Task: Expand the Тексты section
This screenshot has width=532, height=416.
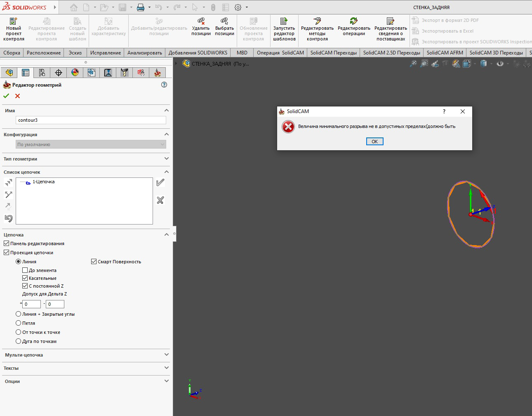Action: 167,368
